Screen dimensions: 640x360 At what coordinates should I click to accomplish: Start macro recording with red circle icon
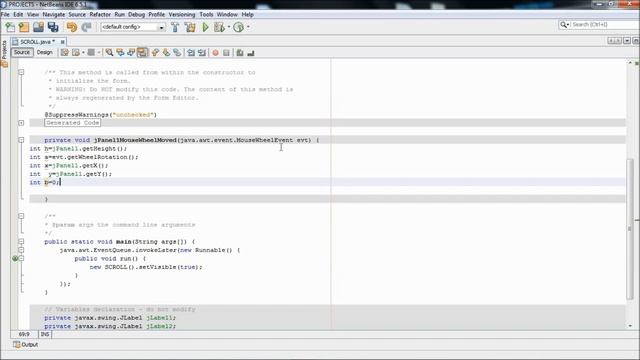click(216, 53)
